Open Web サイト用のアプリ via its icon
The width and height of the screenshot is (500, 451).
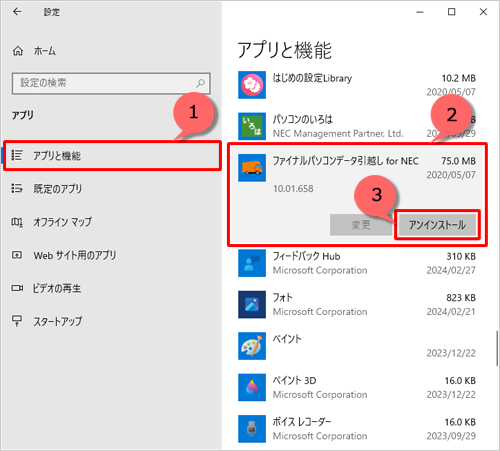pyautogui.click(x=17, y=255)
